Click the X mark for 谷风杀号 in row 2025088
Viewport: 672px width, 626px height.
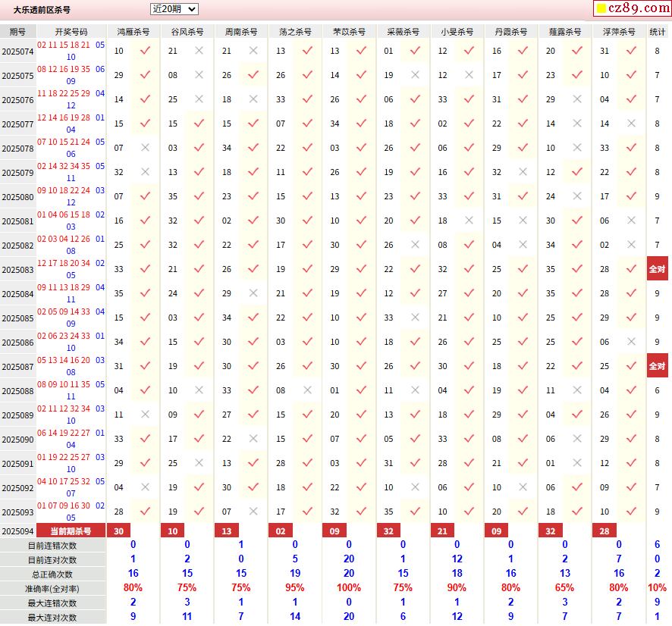[x=199, y=390]
